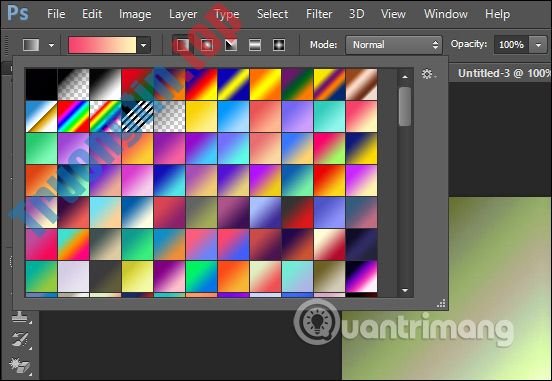This screenshot has height=381, width=552.
Task: Select the Clone Stamp tool in toolbox
Action: pyautogui.click(x=20, y=317)
